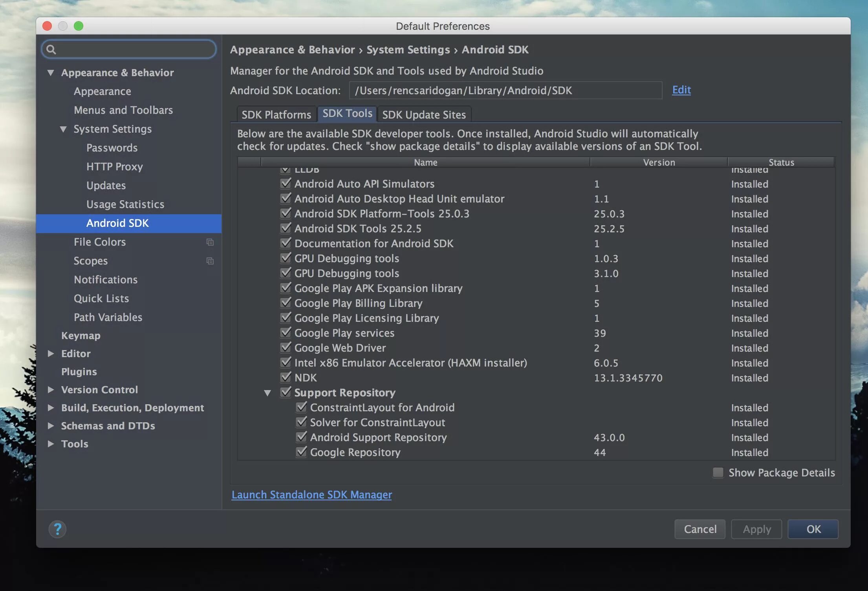Switch to the SDK Platforms tab
868x591 pixels.
click(x=276, y=115)
